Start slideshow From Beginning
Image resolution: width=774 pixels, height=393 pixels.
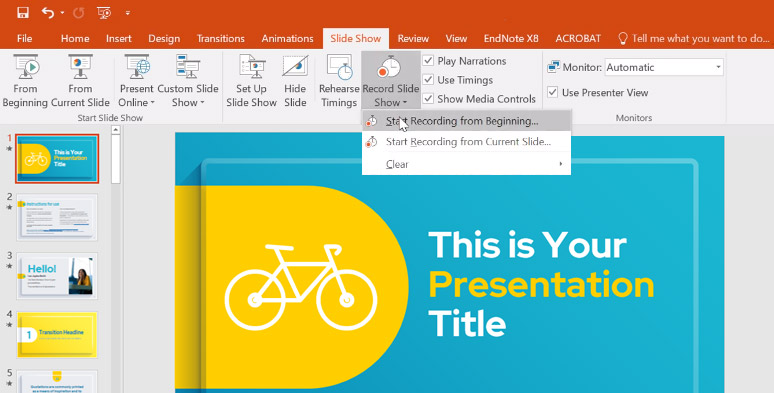pyautogui.click(x=25, y=81)
